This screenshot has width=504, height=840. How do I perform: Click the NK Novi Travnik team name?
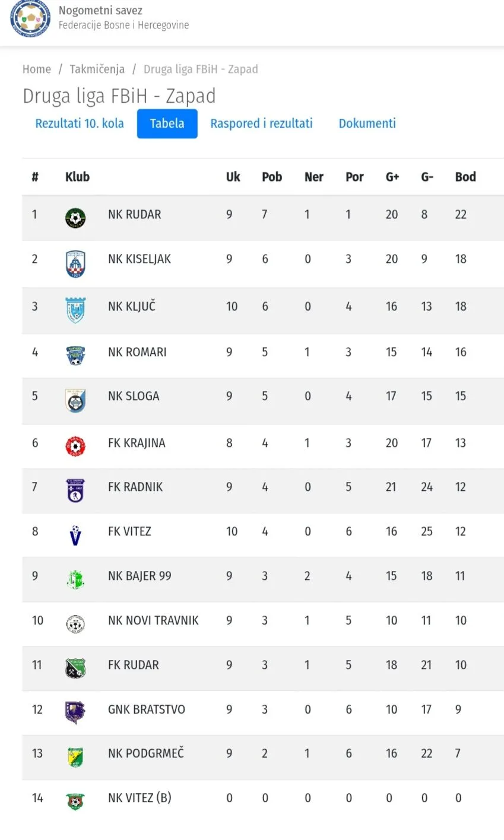pyautogui.click(x=153, y=620)
